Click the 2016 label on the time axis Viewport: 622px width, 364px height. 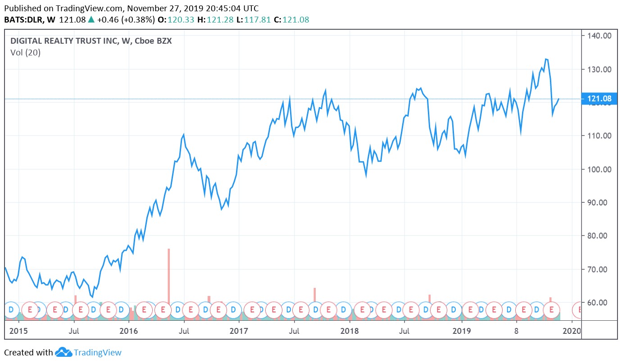pos(129,332)
